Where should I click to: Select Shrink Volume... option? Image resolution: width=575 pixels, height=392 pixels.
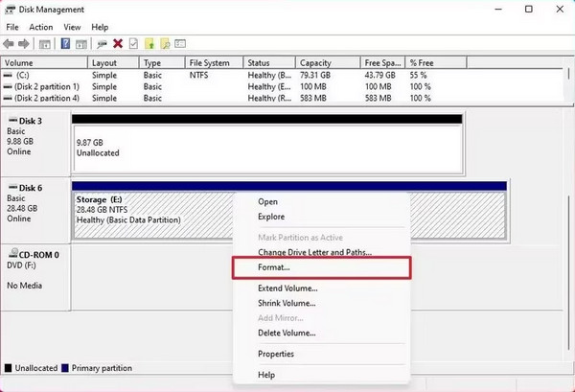pos(321,303)
